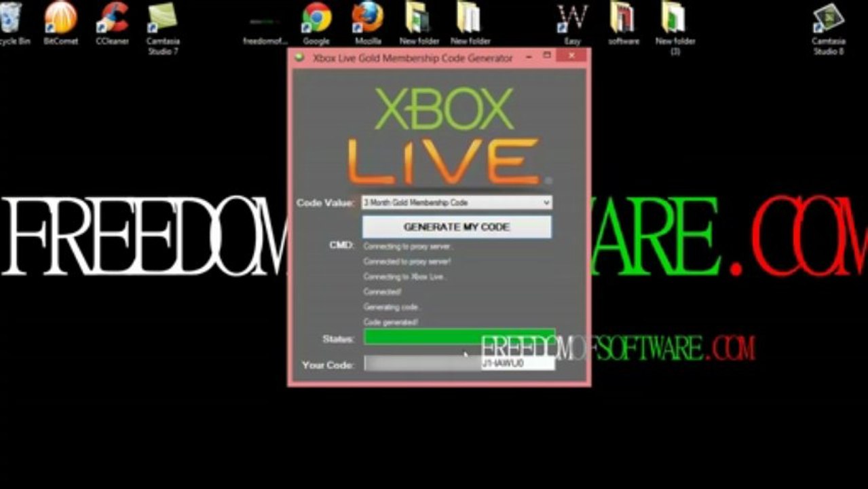Click the 'Status:' label
Image resolution: width=868 pixels, height=489 pixels.
[338, 338]
